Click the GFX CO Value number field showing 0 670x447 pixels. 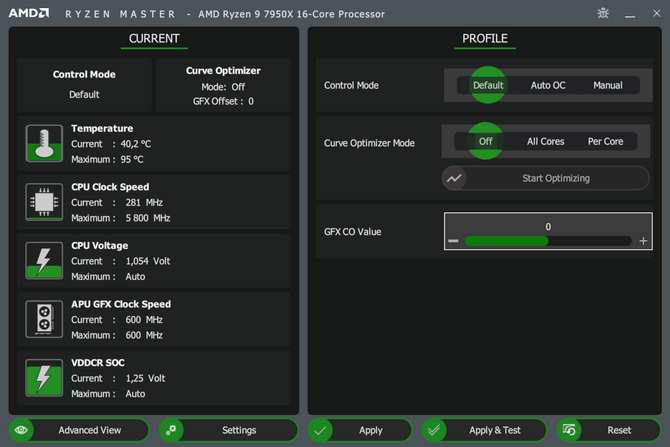[548, 226]
